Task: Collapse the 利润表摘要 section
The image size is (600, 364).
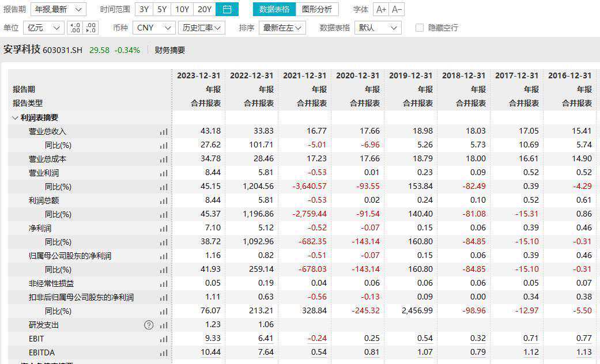Action: click(x=15, y=117)
